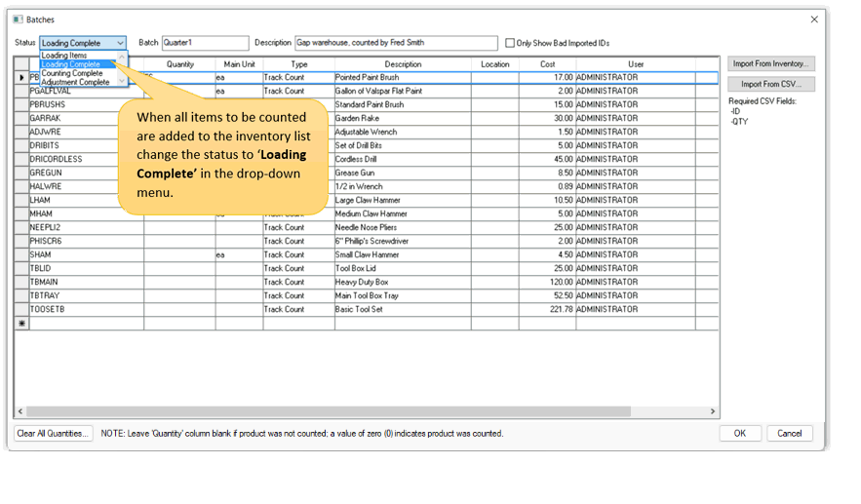Click 'Heavy Duty Box' description cell
Screen dimensions: 861x504
pos(403,282)
